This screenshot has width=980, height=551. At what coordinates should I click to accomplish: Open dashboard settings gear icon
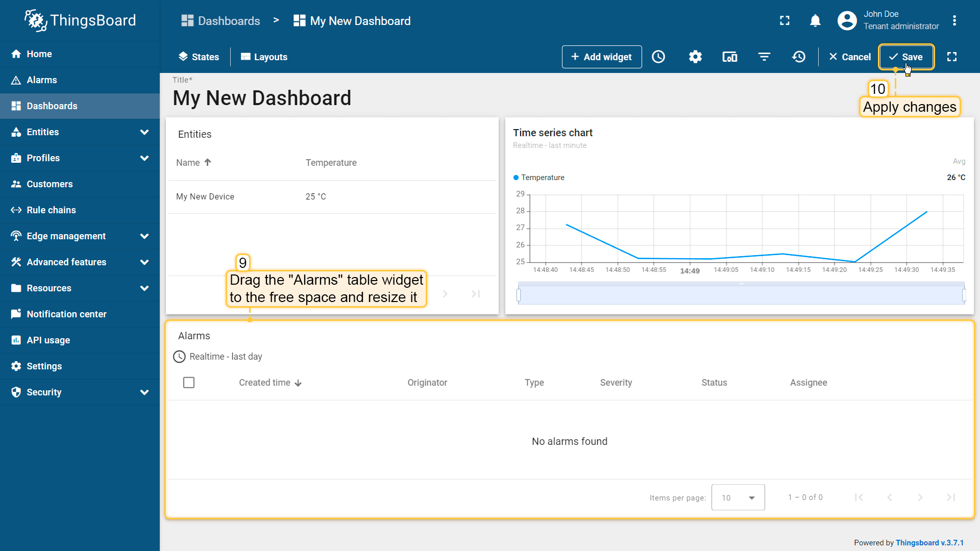point(695,57)
